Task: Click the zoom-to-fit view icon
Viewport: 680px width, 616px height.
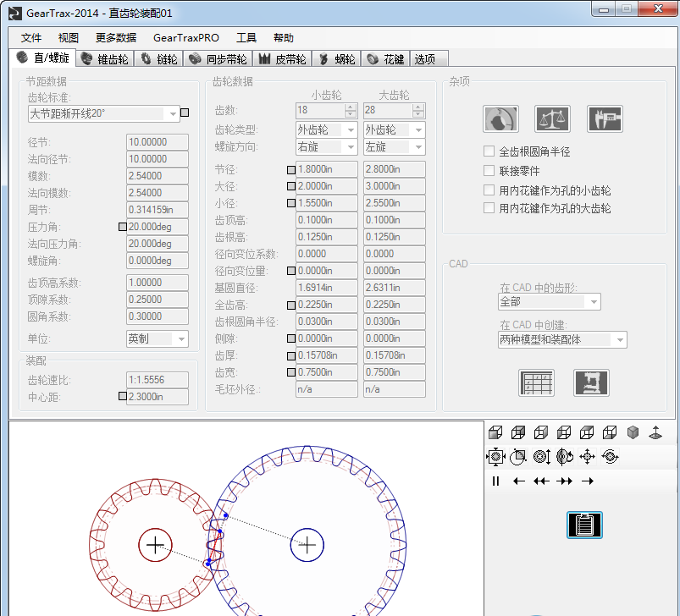Action: point(495,457)
